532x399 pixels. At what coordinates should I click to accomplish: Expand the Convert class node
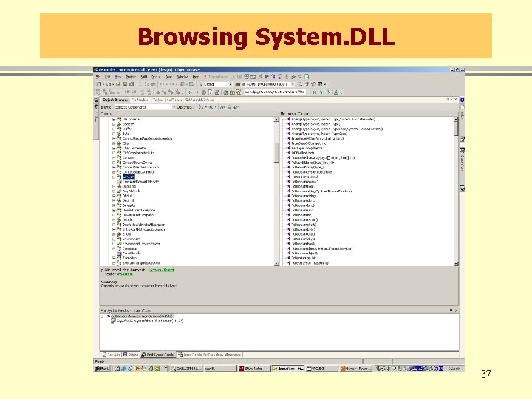tap(114, 177)
